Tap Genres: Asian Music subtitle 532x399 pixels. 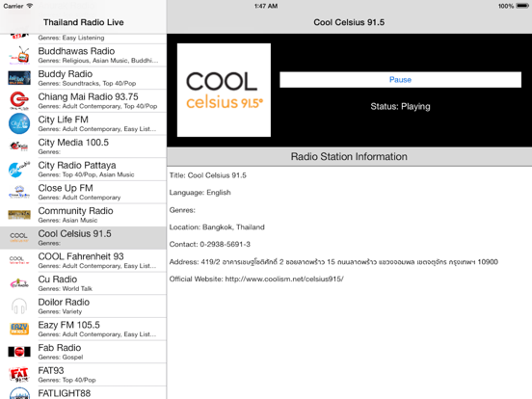67,220
